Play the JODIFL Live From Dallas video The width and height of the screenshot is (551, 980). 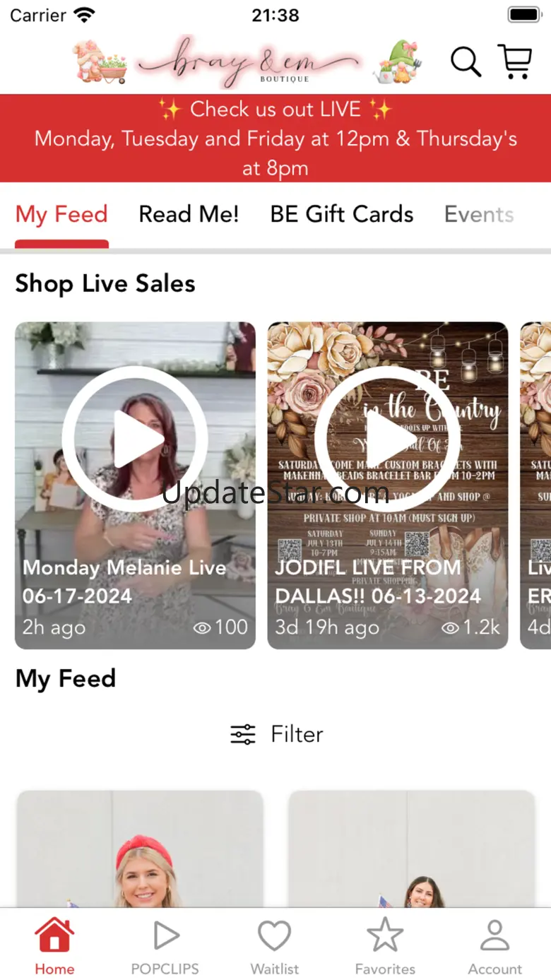tap(386, 439)
